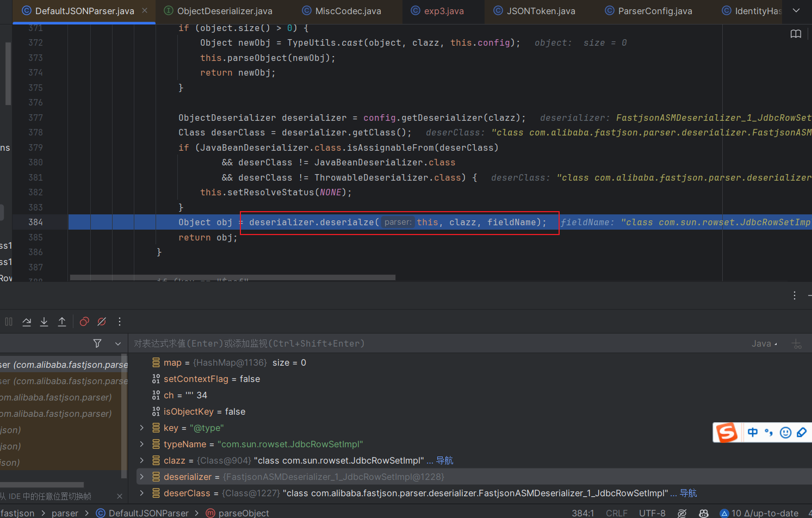The width and height of the screenshot is (812, 518).
Task: Open debug panel options three-dot menu
Action: click(795, 295)
